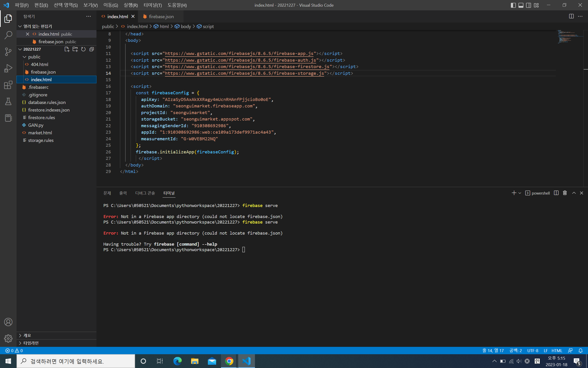588x368 pixels.
Task: Open the Extensions view
Action: [8, 85]
